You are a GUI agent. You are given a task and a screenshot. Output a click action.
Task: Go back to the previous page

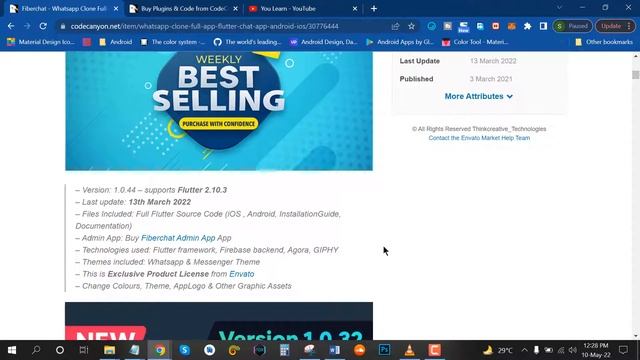pyautogui.click(x=11, y=26)
